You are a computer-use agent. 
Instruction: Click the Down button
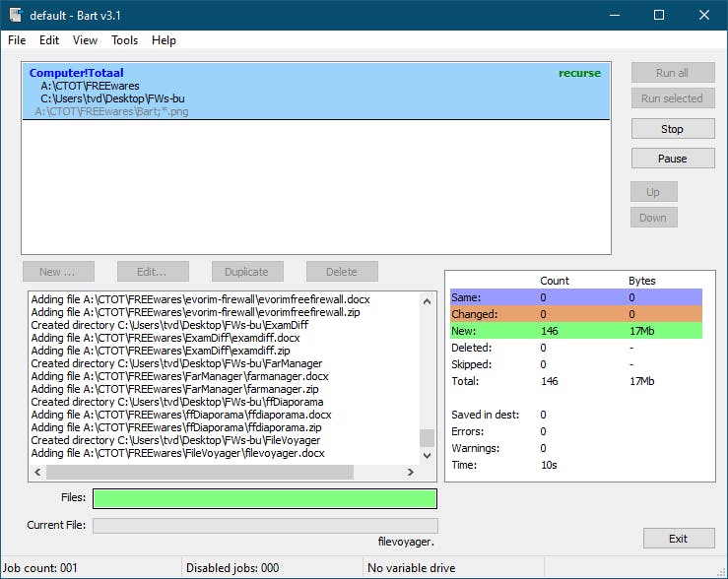tap(654, 217)
